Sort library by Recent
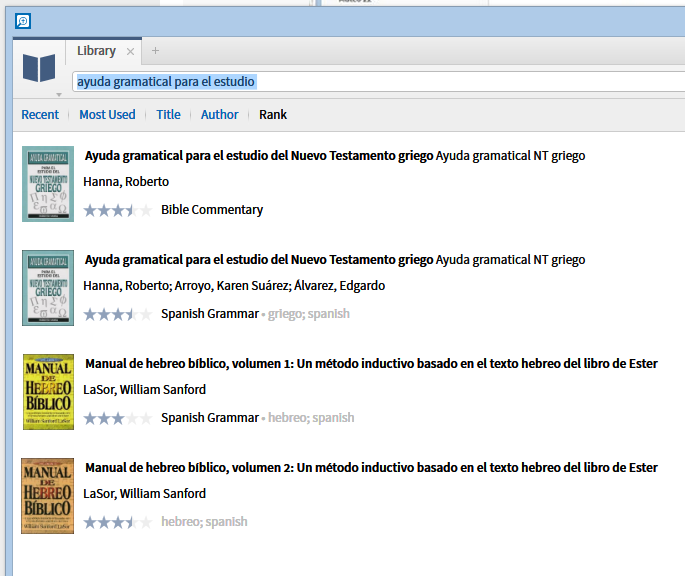Image resolution: width=685 pixels, height=576 pixels. (x=40, y=115)
